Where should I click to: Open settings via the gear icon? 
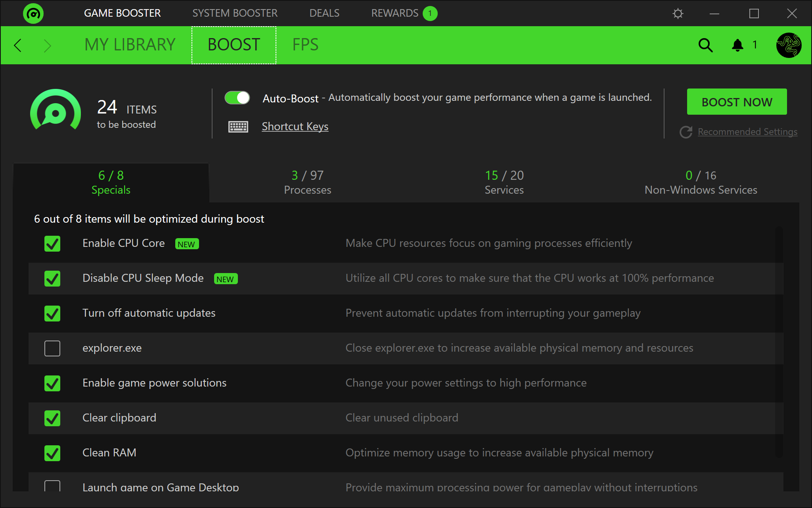click(x=678, y=13)
